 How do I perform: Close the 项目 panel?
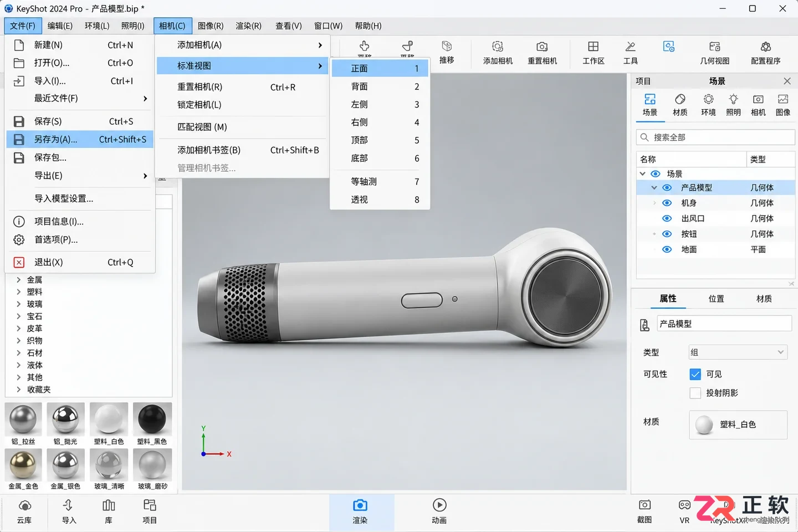tap(787, 81)
